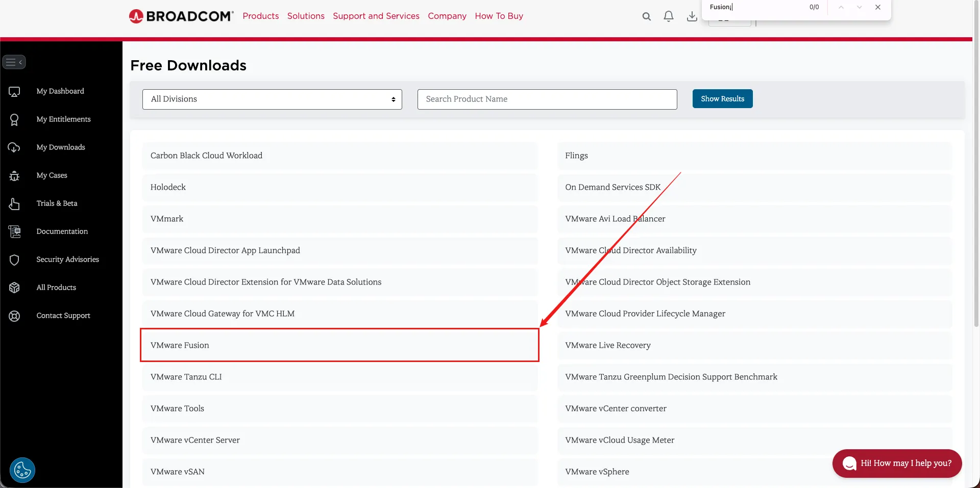Viewport: 980px width, 488px height.
Task: Click the search magnifier icon in header
Action: (x=646, y=16)
